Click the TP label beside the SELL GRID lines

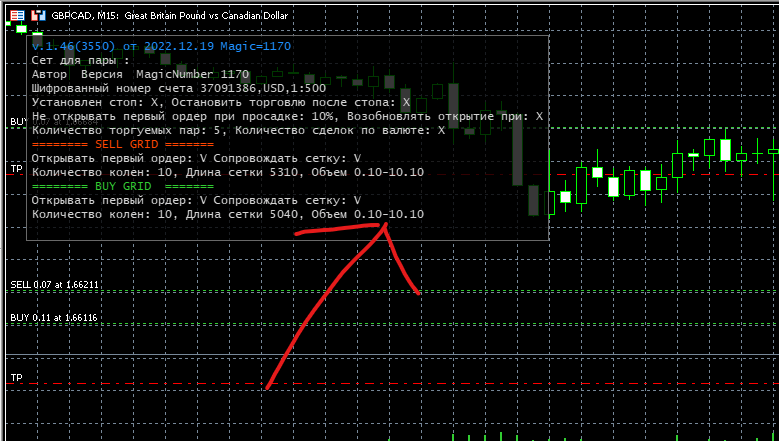point(16,169)
